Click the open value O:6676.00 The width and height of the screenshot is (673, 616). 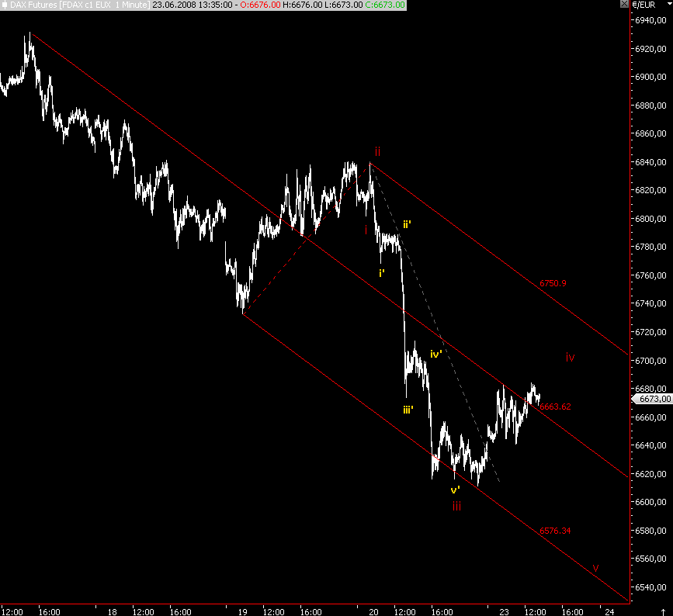[261, 5]
